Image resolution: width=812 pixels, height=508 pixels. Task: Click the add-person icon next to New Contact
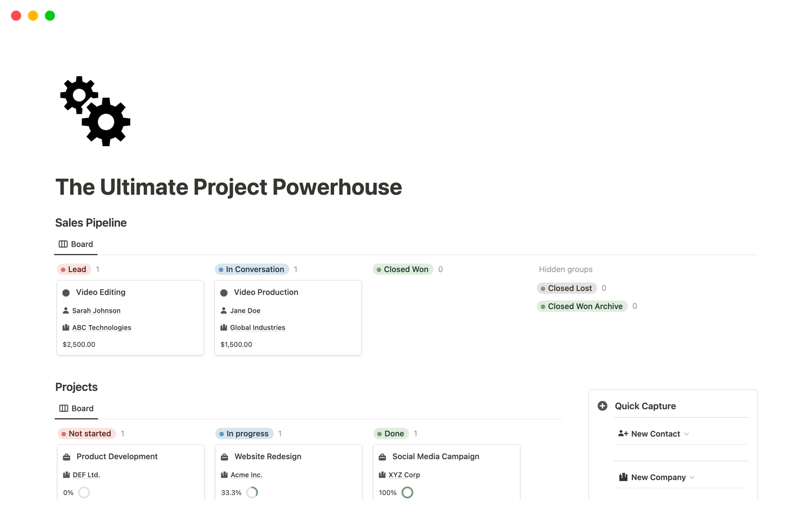[623, 433]
